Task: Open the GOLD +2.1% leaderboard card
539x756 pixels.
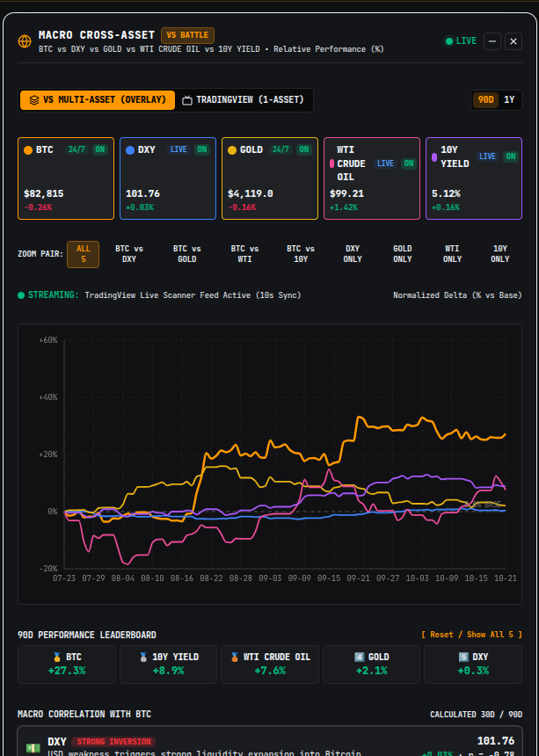Action: tap(371, 665)
